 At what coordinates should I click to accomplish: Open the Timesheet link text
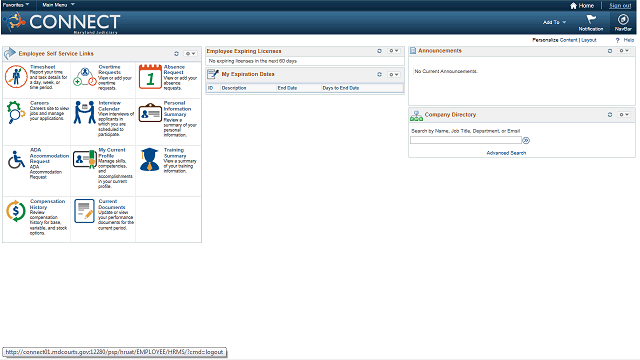42,67
